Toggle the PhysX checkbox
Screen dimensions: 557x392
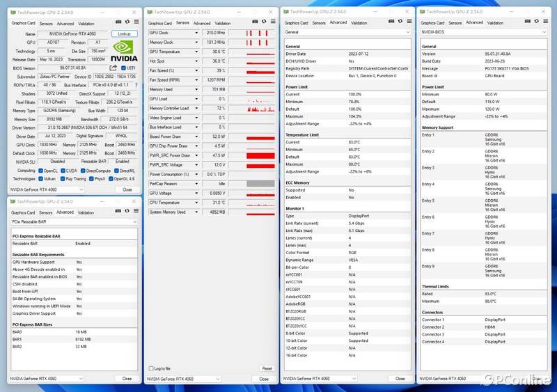point(91,179)
